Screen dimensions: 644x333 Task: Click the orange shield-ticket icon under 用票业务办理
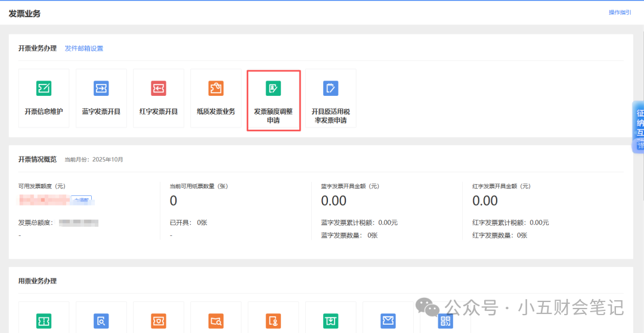(x=159, y=320)
